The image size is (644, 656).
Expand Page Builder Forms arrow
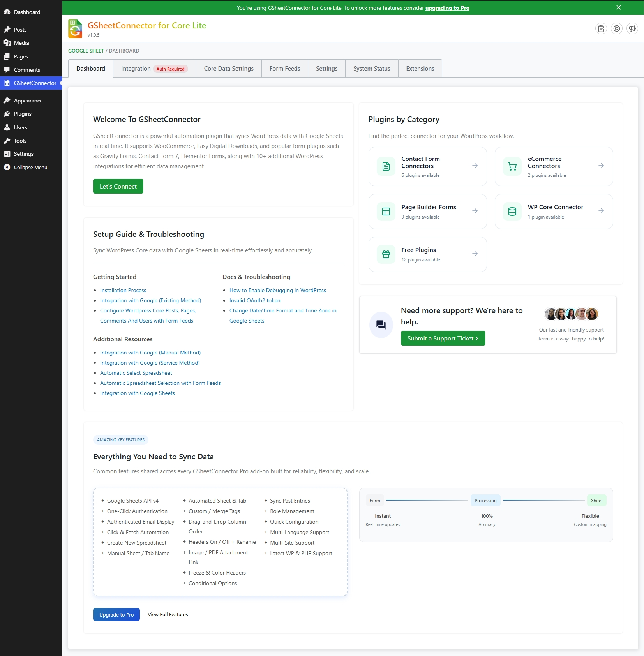[475, 211]
